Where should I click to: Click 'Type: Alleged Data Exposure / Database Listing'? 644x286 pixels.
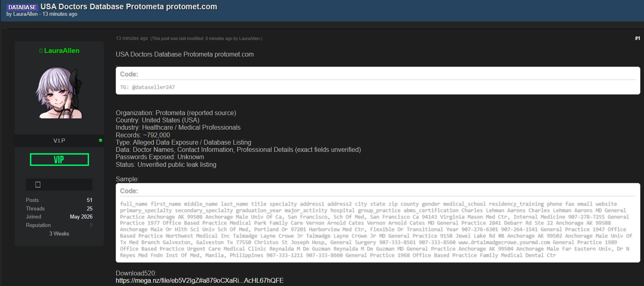click(x=183, y=142)
